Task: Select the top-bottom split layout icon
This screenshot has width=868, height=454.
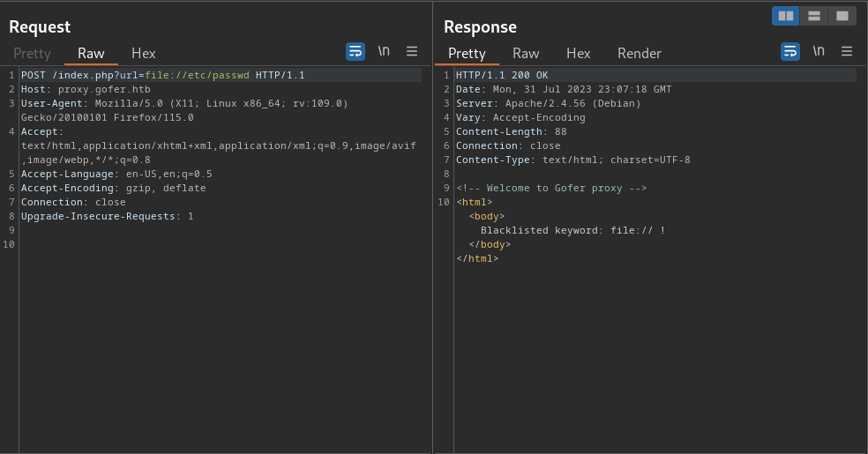Action: pos(813,16)
